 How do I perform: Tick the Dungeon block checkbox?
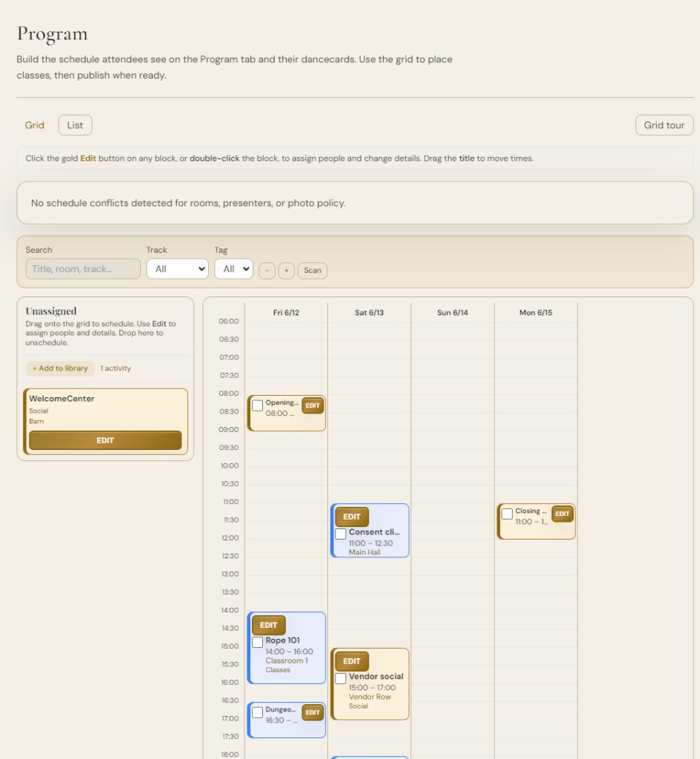[257, 712]
